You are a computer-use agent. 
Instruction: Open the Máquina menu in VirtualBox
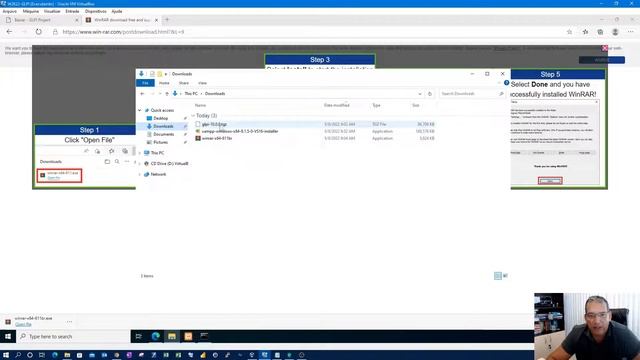(x=31, y=11)
